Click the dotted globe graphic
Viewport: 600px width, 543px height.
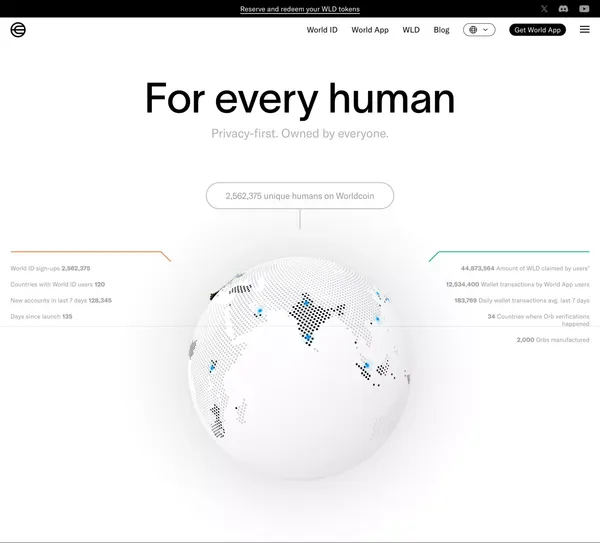pos(299,368)
